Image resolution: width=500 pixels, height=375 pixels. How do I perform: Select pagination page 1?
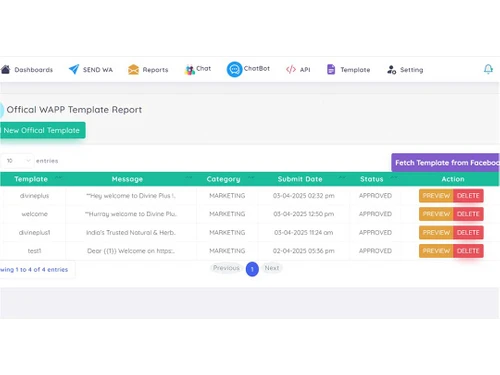[x=252, y=269]
